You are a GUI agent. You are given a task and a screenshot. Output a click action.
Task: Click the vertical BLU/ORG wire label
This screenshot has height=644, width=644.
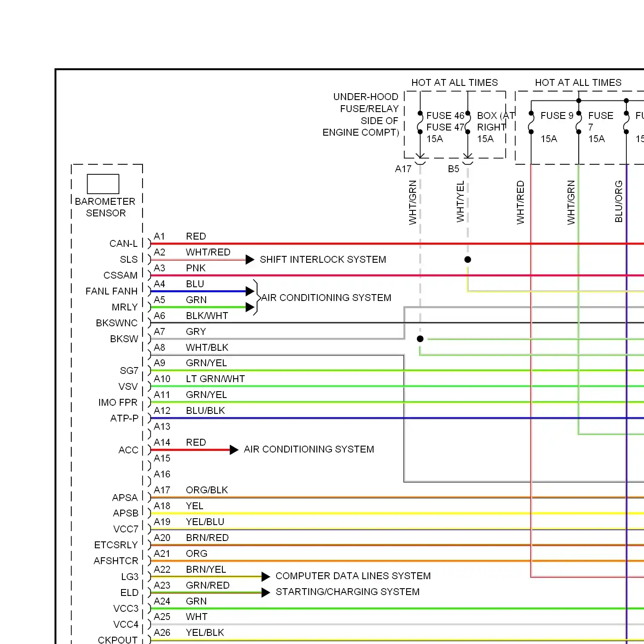click(x=619, y=201)
